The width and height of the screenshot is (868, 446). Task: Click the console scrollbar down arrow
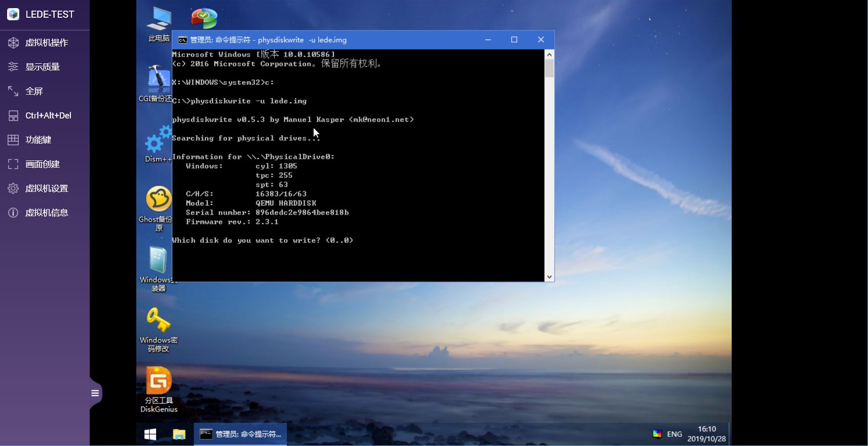tap(549, 277)
